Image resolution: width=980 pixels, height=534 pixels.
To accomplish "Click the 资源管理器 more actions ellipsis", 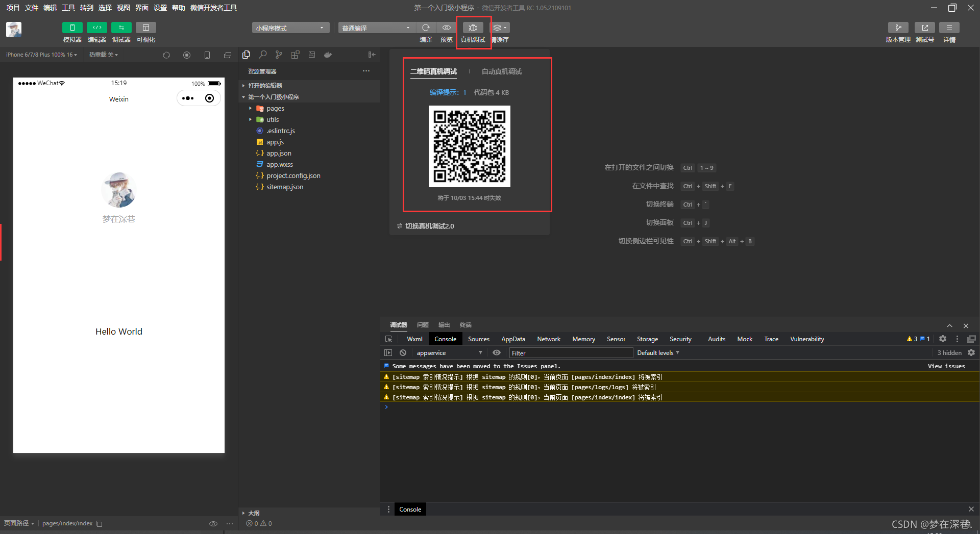I will [366, 71].
